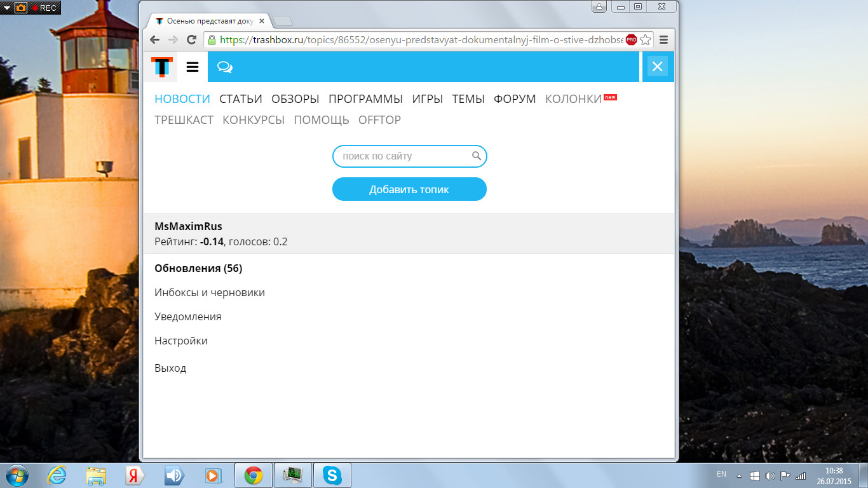The height and width of the screenshot is (488, 868).
Task: Open Обновления (56) updates
Action: coord(198,268)
